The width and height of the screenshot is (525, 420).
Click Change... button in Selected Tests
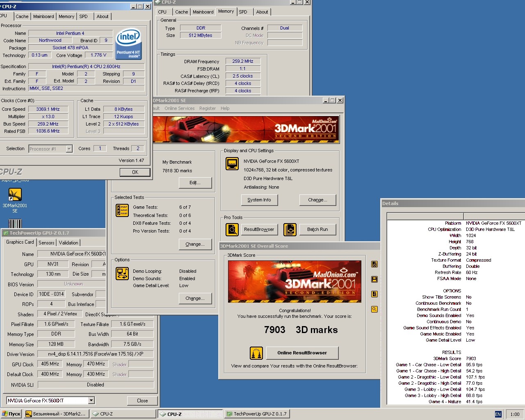[x=195, y=244]
